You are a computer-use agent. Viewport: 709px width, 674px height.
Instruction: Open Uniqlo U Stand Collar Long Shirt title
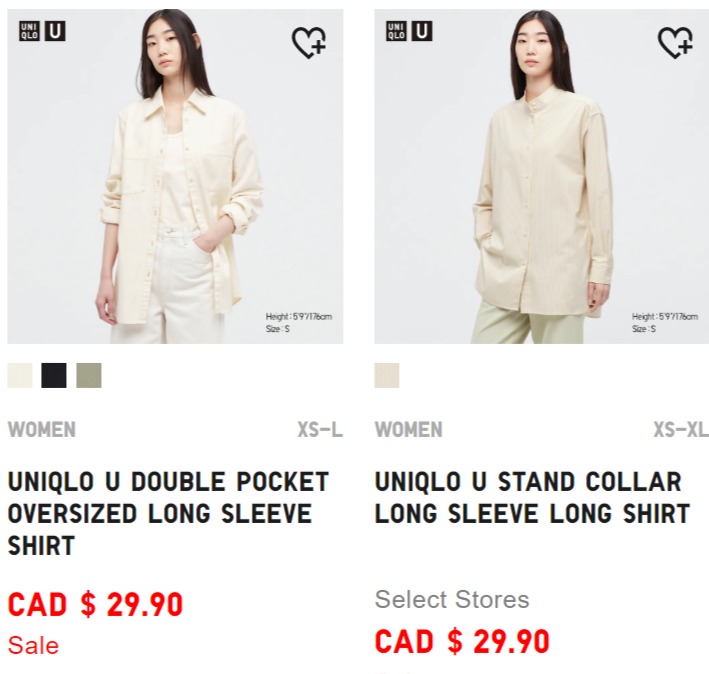coord(532,498)
